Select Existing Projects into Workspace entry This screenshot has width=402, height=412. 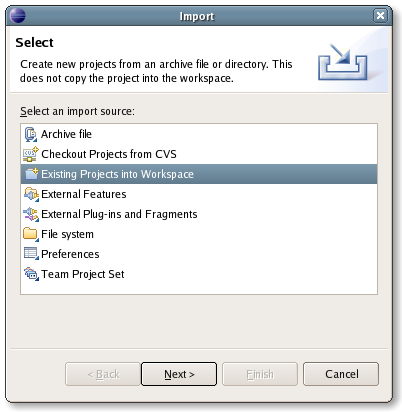click(199, 174)
